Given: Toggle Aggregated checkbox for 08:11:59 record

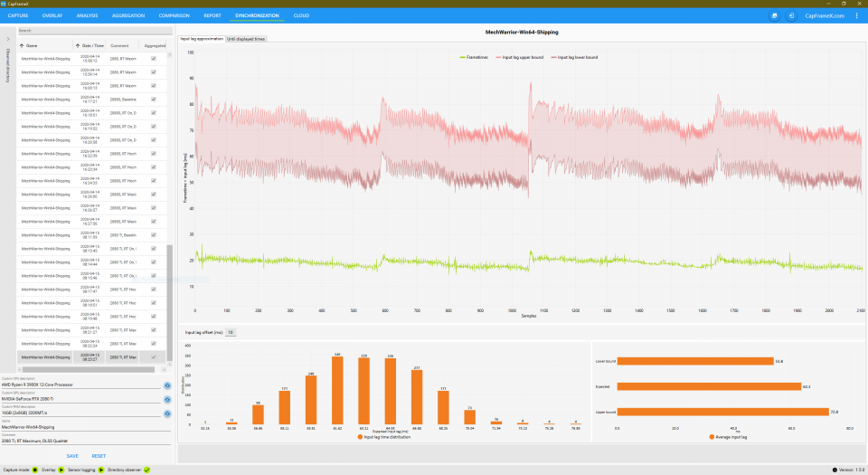Looking at the screenshot, I should coord(154,234).
